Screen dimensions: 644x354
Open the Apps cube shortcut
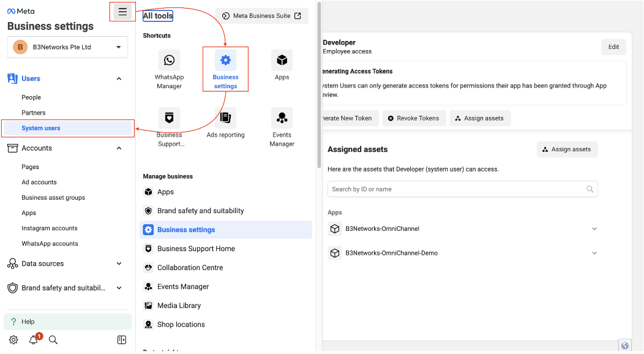click(282, 61)
